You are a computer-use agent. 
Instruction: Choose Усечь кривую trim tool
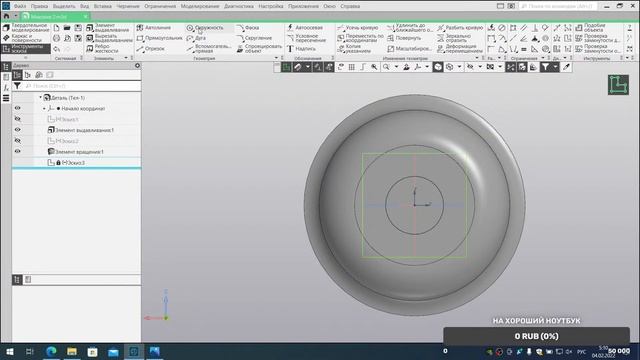[x=358, y=28]
